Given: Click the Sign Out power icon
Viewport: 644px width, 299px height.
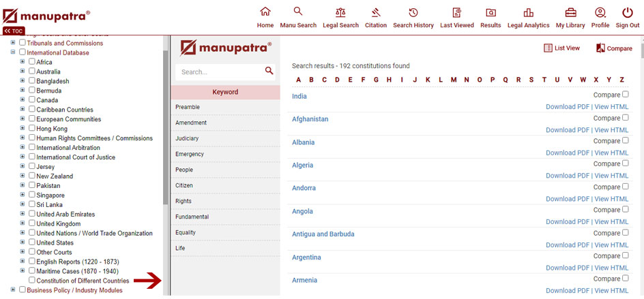Looking at the screenshot, I should pos(627,13).
